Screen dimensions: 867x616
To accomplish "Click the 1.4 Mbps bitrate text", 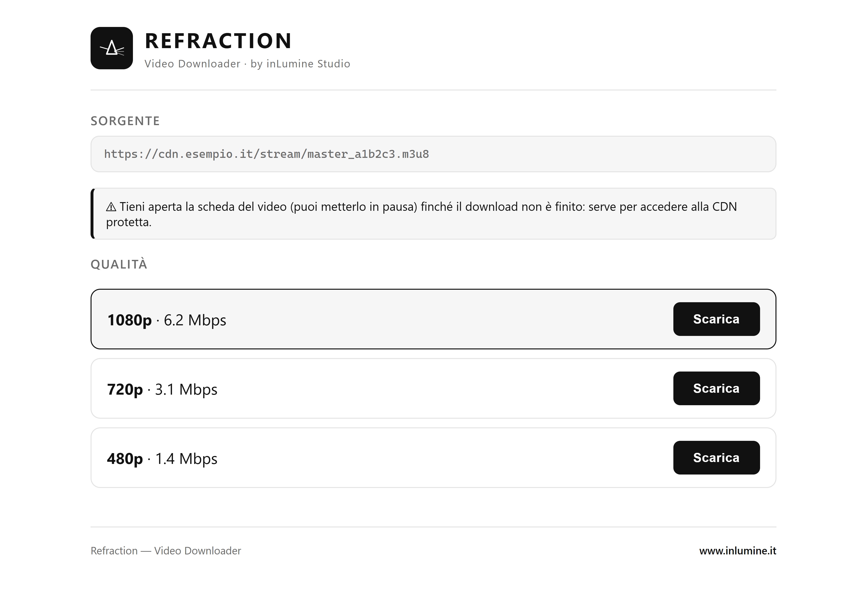I will [x=186, y=459].
